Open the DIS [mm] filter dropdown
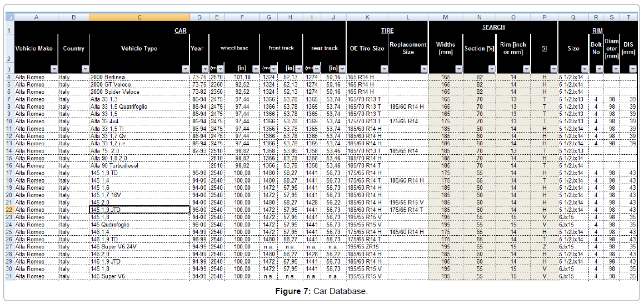 click(x=632, y=69)
